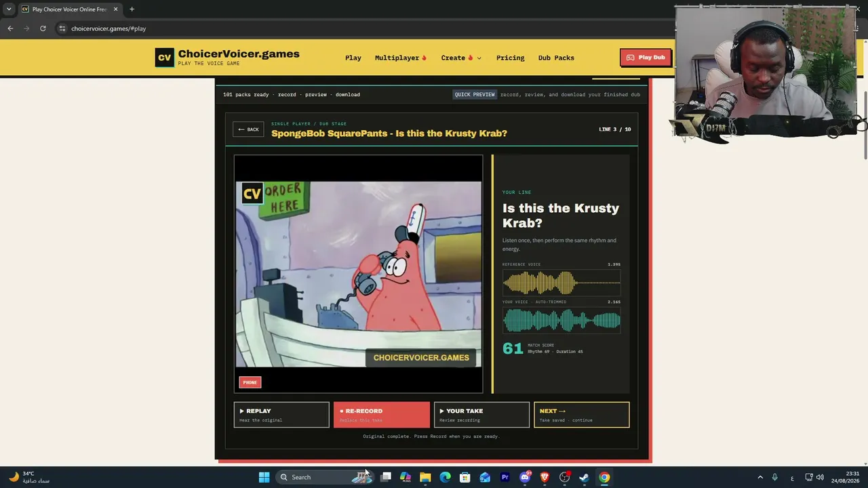Click the 'LINE 3 / 10' counter
Screen dimensions: 868x488
614,129
